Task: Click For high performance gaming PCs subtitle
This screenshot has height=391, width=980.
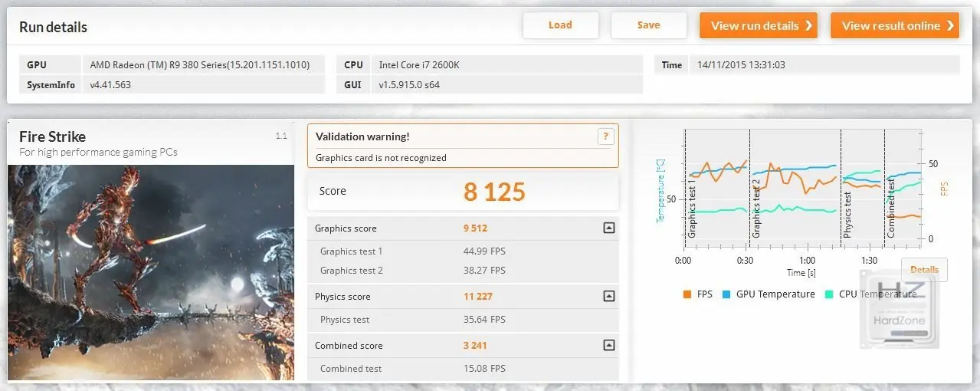Action: coord(98,152)
